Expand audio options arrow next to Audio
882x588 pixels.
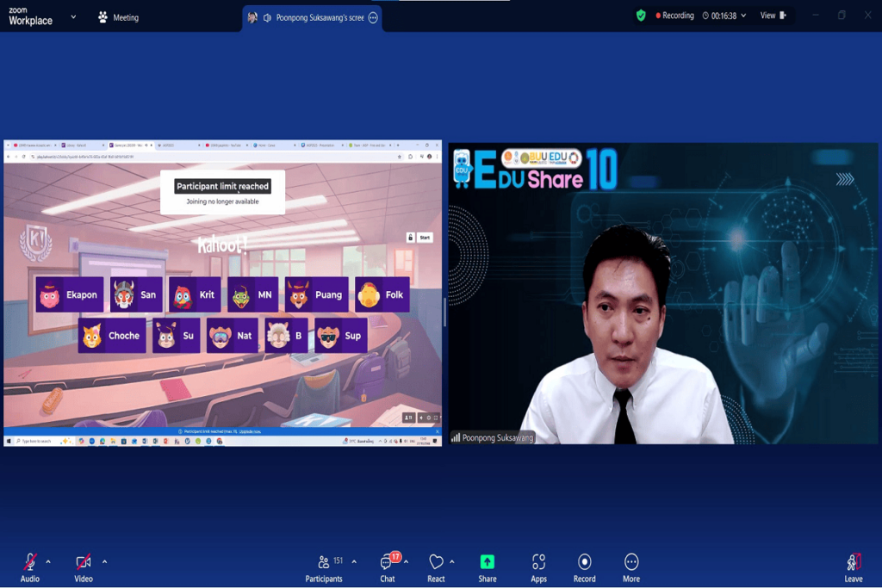click(48, 561)
